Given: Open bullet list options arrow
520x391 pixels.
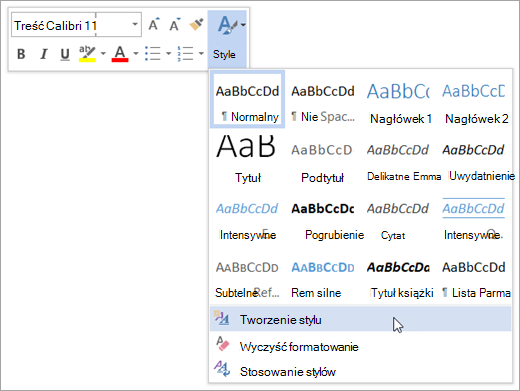Looking at the screenshot, I should (x=168, y=53).
